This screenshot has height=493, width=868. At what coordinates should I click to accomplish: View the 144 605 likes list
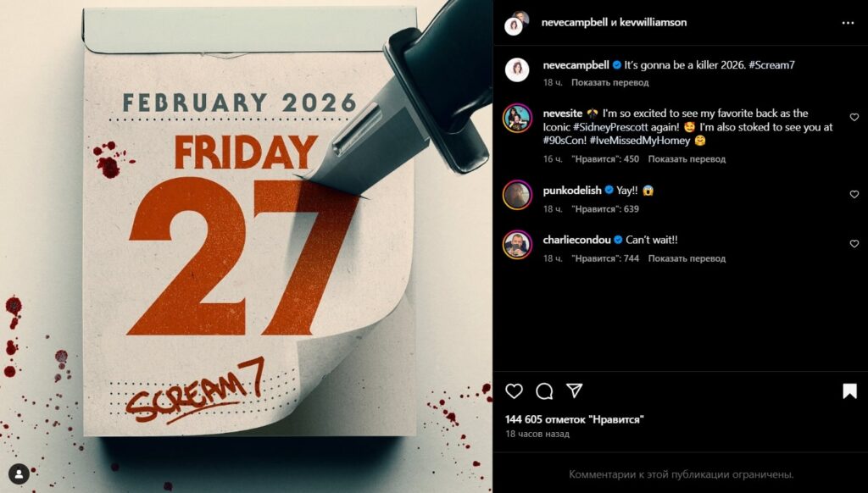574,419
